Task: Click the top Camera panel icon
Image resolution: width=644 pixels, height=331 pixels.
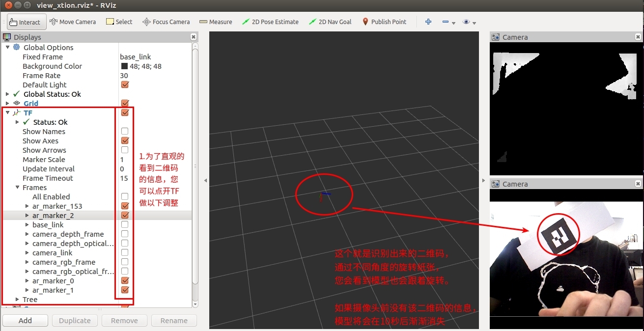Action: [496, 37]
